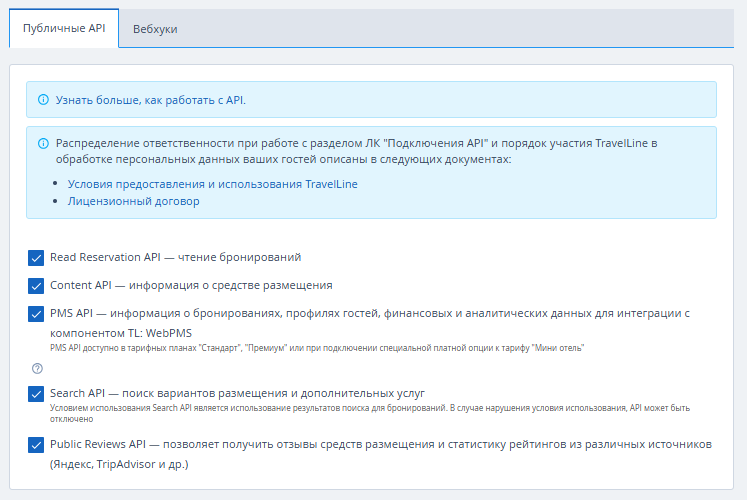Uncheck the Read Reservation API checkbox

click(x=36, y=257)
